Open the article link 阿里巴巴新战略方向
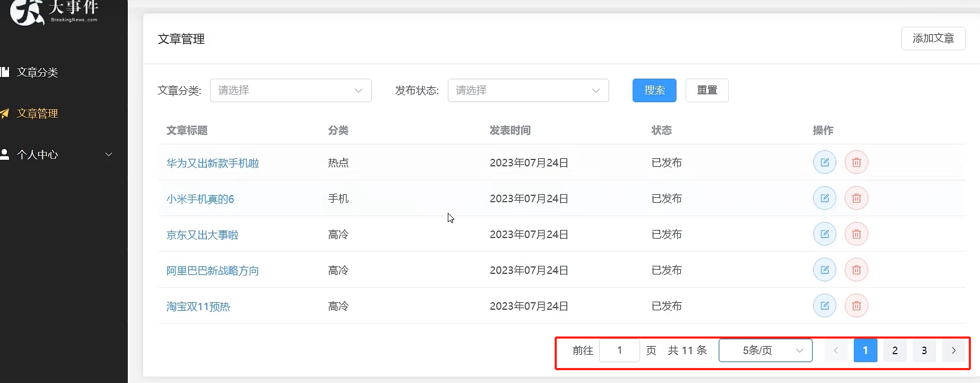This screenshot has width=980, height=383. coord(213,271)
